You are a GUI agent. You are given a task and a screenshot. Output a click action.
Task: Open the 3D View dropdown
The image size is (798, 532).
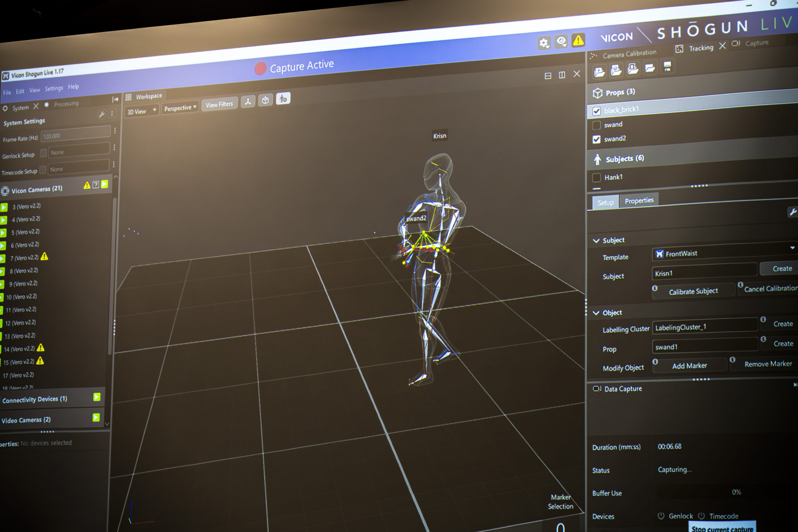(142, 111)
